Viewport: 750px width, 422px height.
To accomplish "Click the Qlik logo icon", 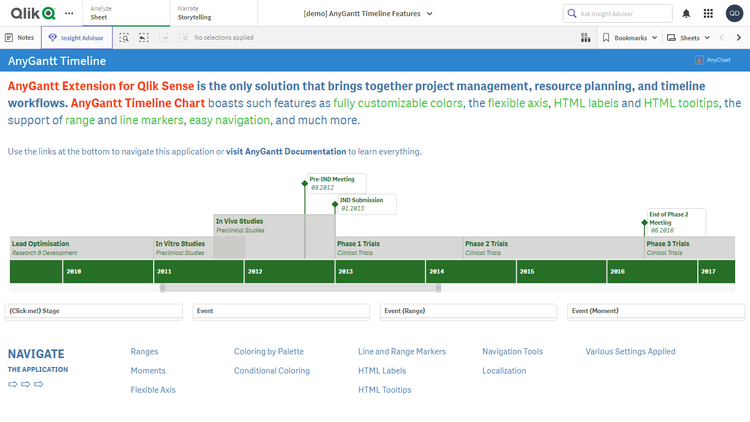I will point(33,13).
